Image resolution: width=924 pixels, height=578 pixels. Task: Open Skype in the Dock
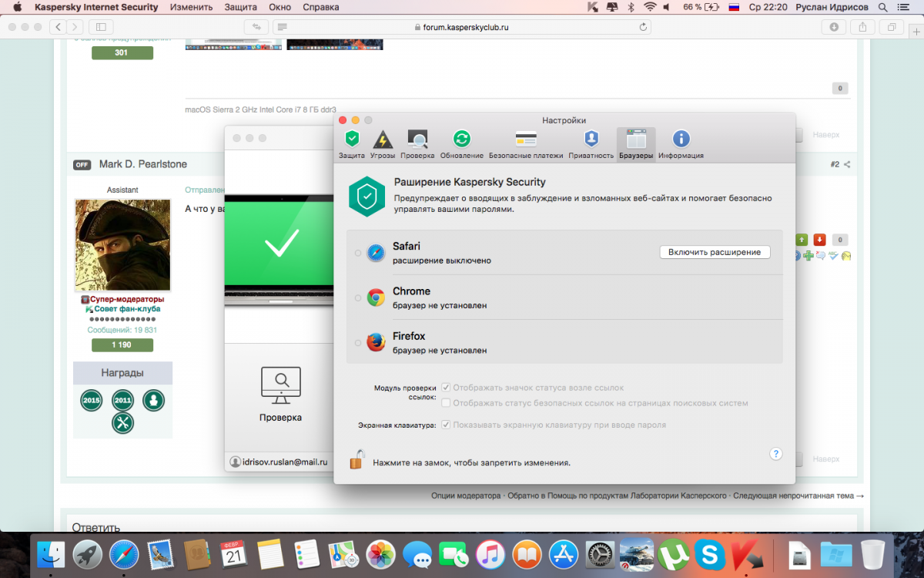tap(710, 554)
